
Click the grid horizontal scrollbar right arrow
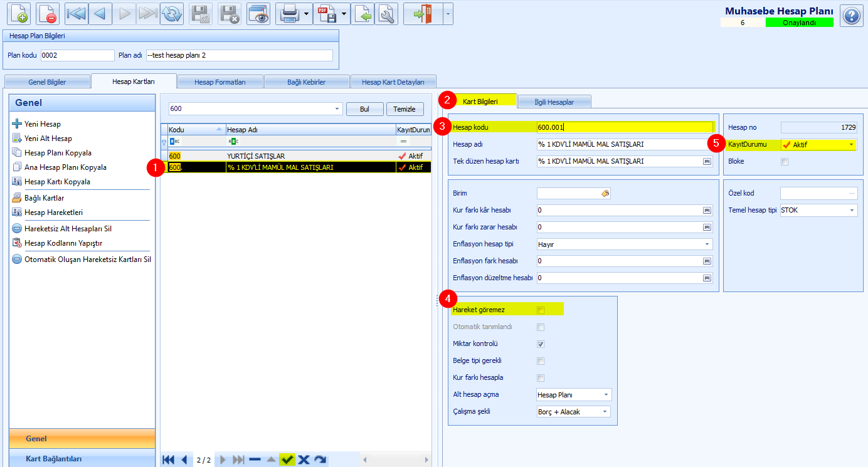[x=427, y=459]
